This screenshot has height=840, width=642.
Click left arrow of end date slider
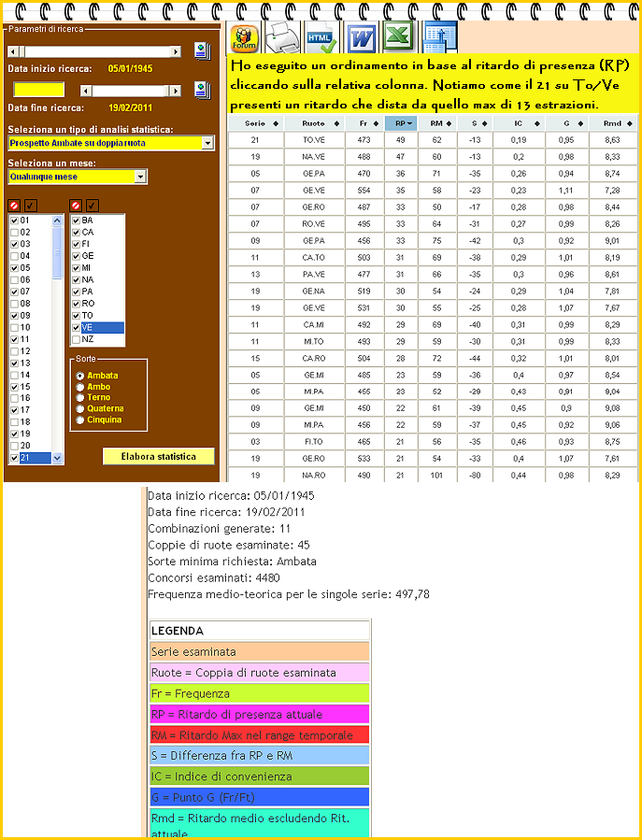tap(86, 91)
